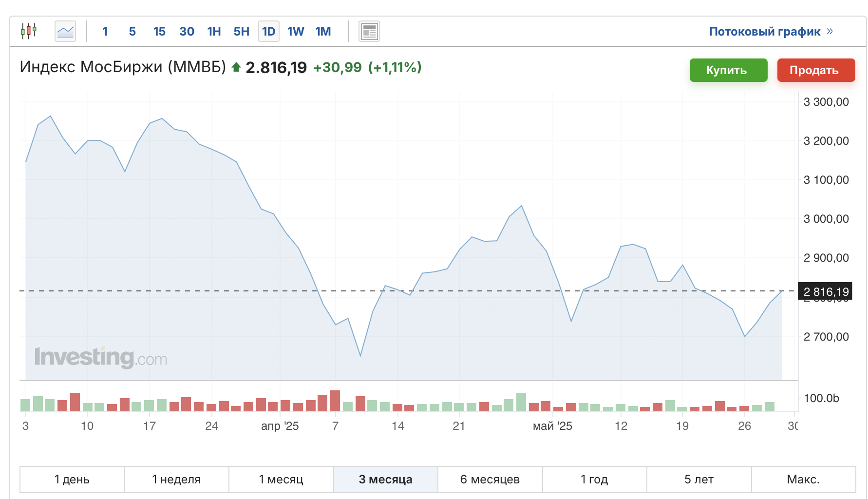Select the candlestick chart type icon
The height and width of the screenshot is (499, 868).
coord(29,31)
